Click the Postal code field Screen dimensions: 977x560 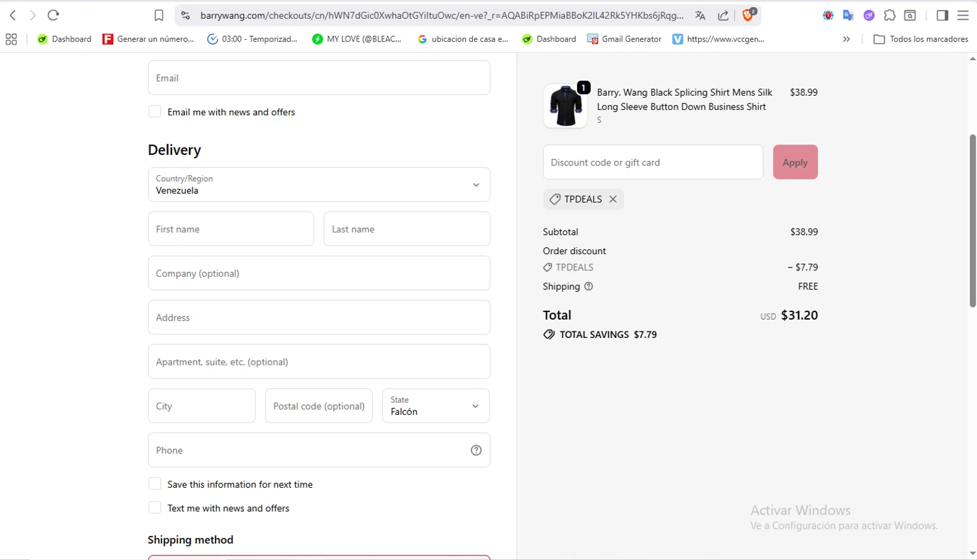click(x=319, y=406)
